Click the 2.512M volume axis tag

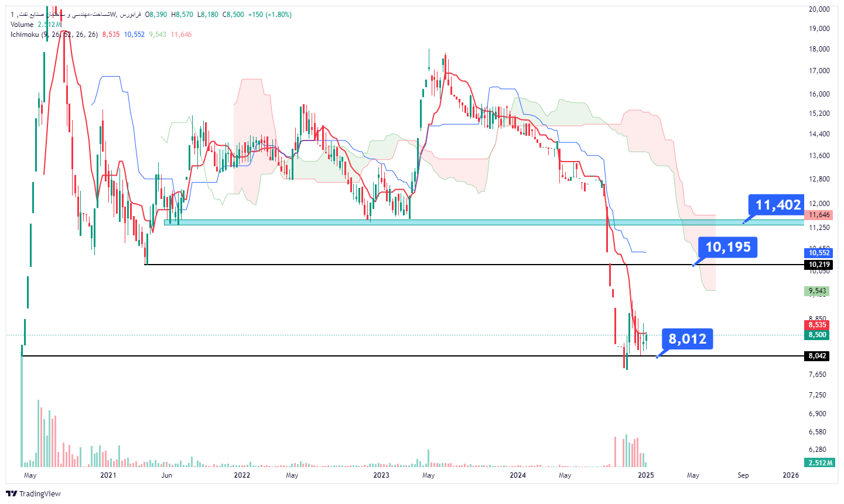coord(819,463)
